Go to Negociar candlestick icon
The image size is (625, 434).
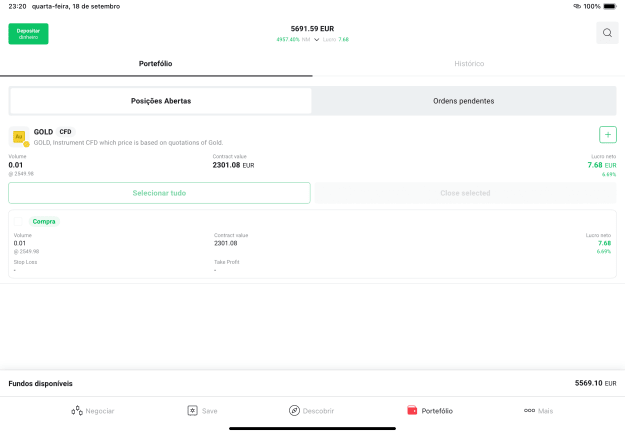click(x=77, y=410)
